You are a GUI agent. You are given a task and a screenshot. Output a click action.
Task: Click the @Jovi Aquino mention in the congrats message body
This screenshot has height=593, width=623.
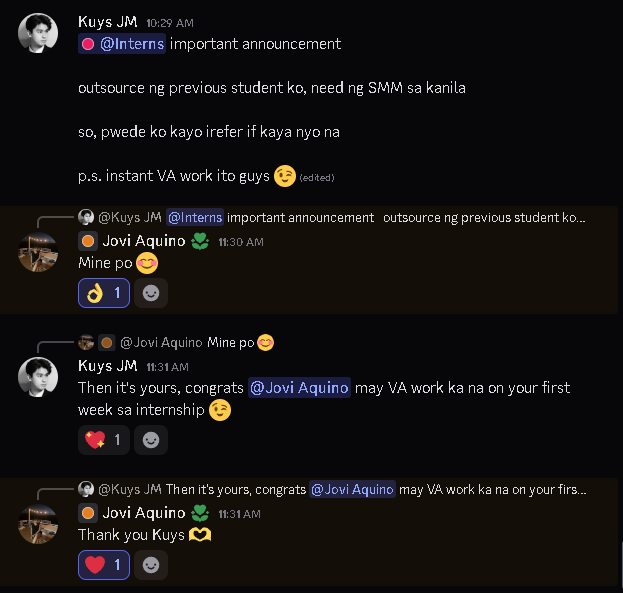point(299,388)
